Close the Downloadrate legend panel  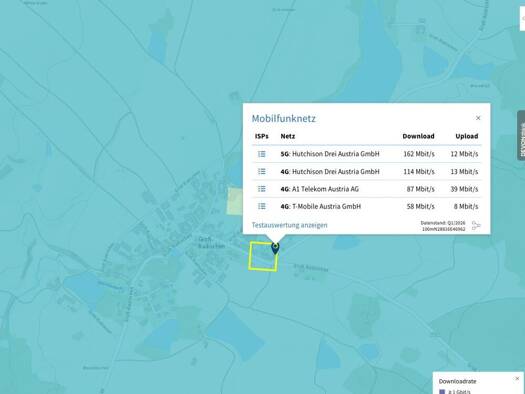click(517, 379)
